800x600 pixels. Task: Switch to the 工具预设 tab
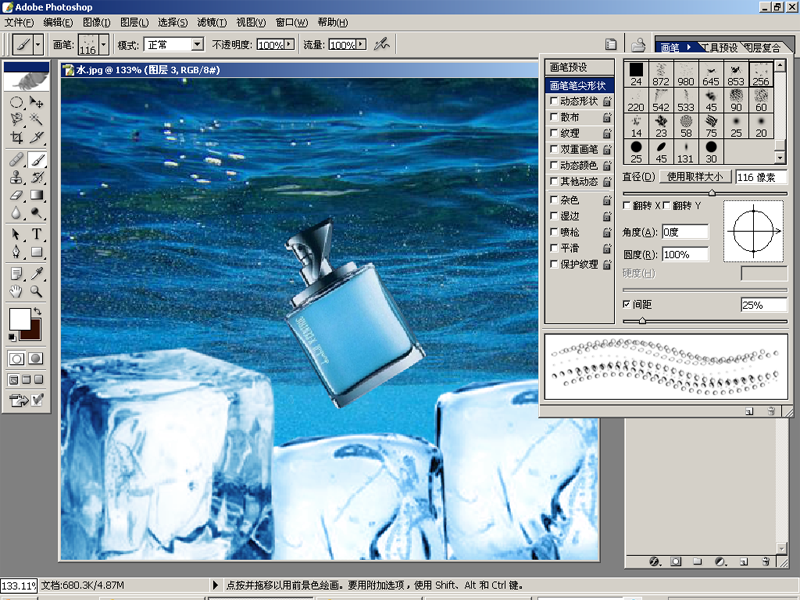(x=719, y=47)
